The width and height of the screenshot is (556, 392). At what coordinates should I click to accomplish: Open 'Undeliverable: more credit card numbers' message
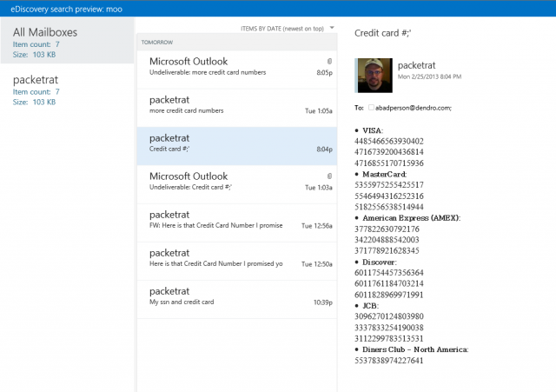237,70
